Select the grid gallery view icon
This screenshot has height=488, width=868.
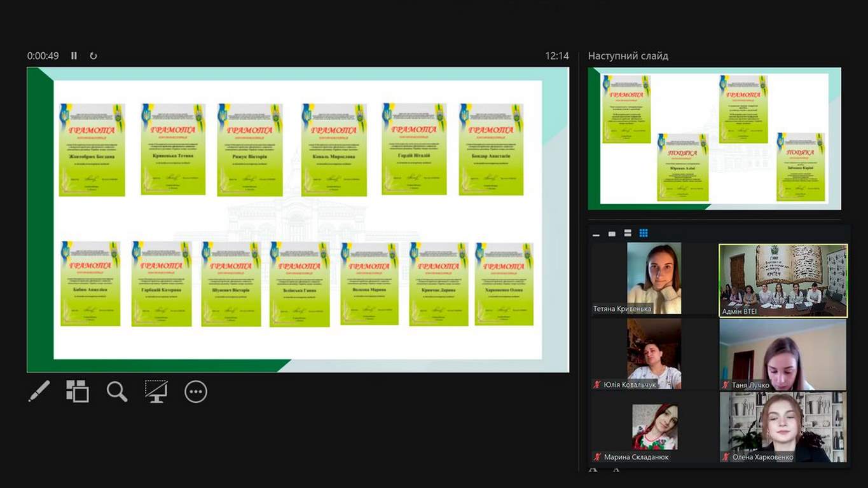point(644,233)
